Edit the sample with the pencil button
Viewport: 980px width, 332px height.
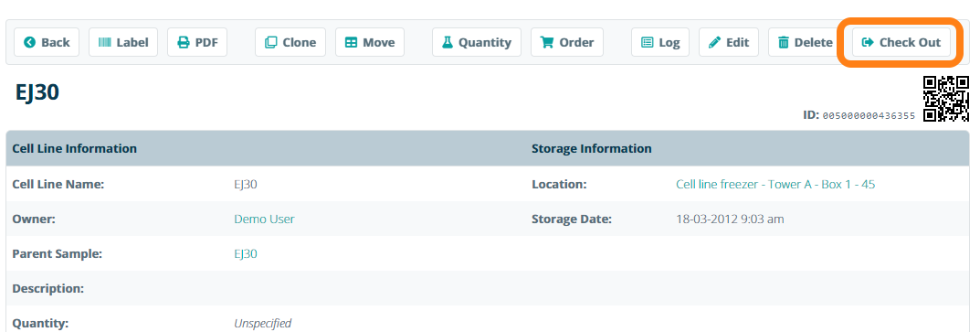pos(729,43)
